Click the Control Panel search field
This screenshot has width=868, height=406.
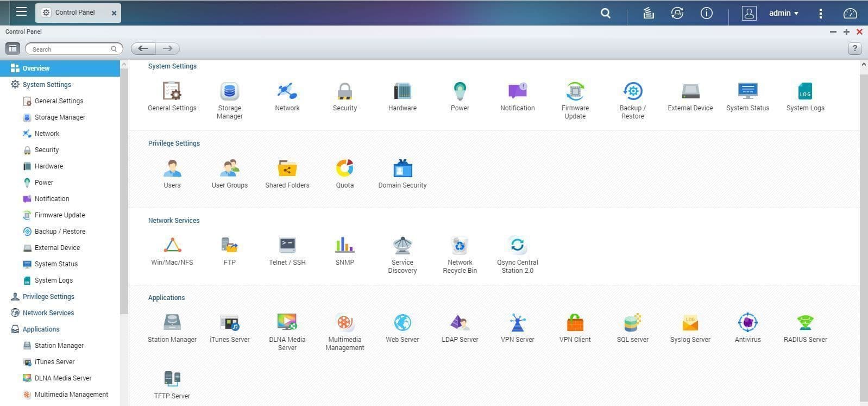[71, 49]
